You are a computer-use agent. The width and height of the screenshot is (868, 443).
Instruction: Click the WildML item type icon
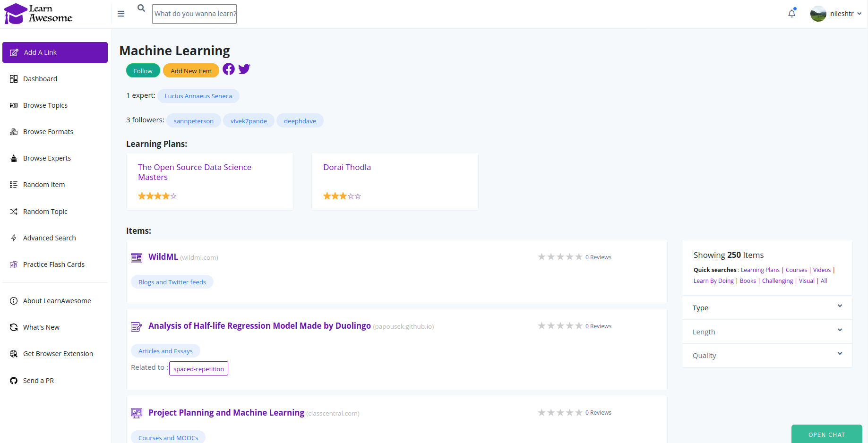pos(137,257)
